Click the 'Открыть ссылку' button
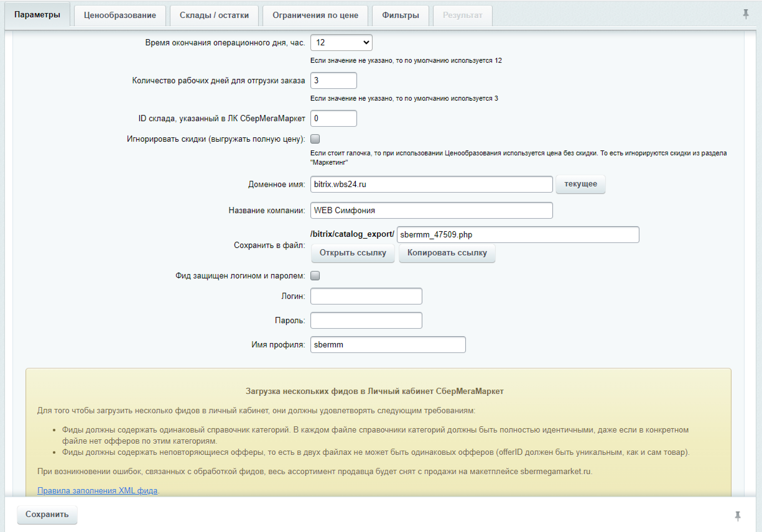 pyautogui.click(x=353, y=253)
